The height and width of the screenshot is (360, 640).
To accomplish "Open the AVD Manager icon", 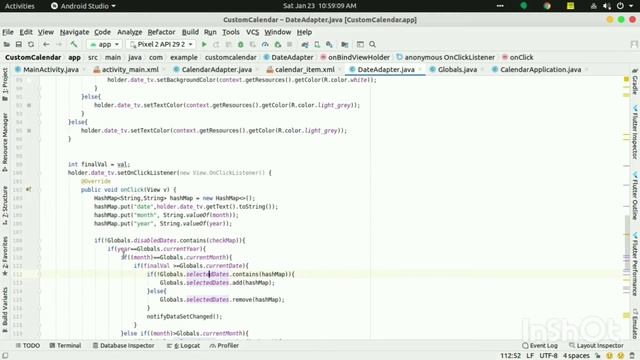I will (x=317, y=44).
